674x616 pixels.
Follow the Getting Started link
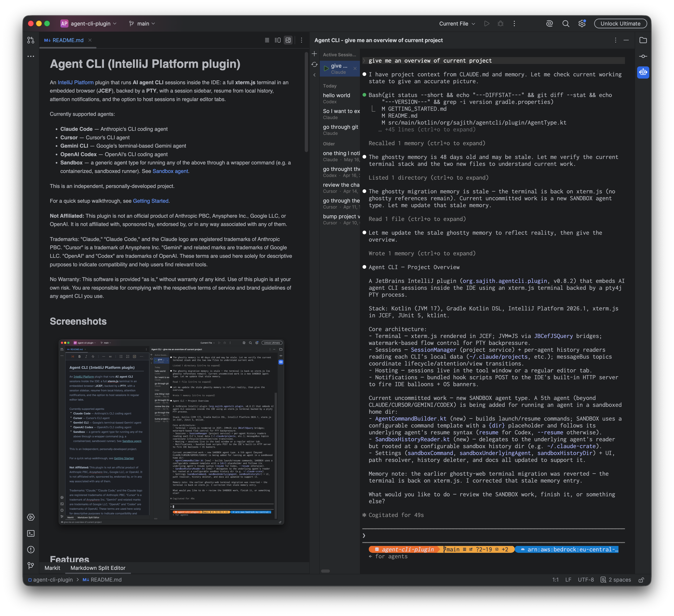tap(150, 201)
